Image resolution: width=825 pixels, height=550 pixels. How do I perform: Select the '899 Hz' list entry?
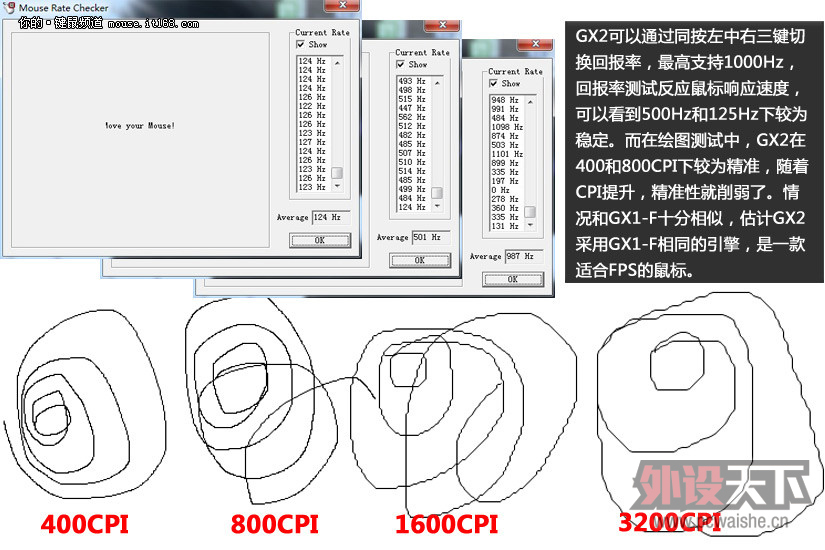tap(505, 163)
